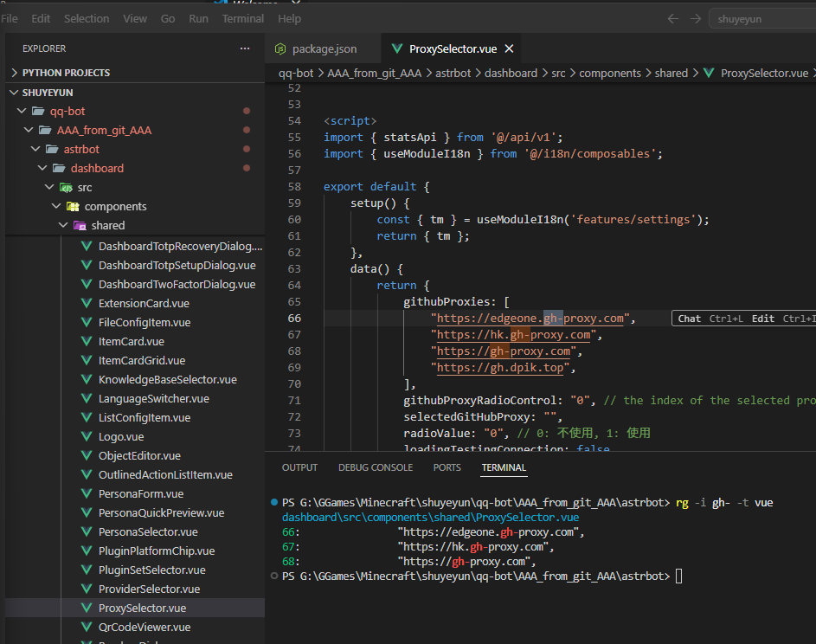
Task: Click the Vue icon of Logo.vue
Action: [87, 436]
